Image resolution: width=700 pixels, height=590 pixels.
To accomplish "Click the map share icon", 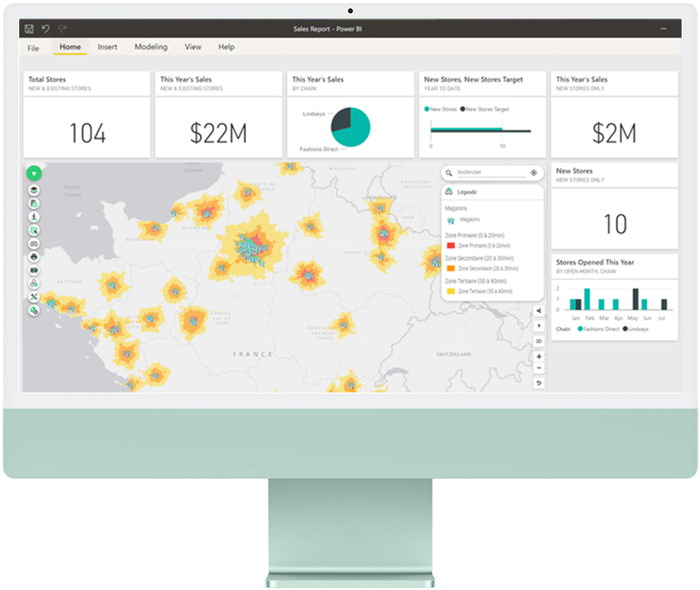I will pyautogui.click(x=539, y=311).
